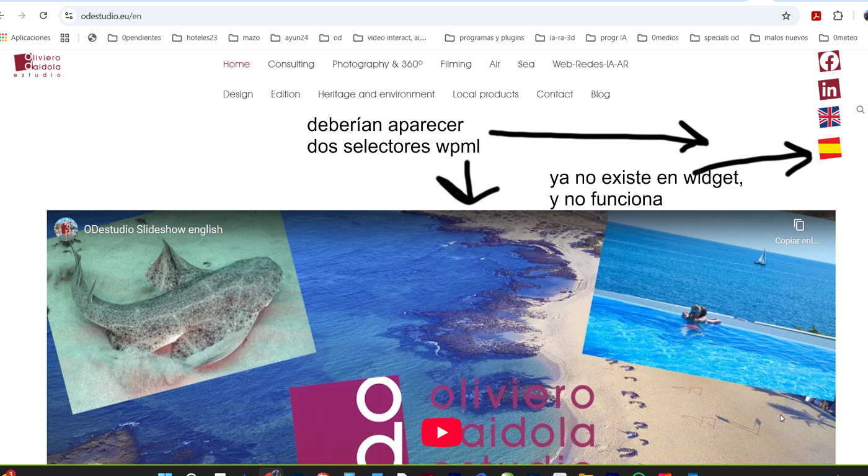Open the Contact menu item
Viewport: 868px width, 476px height.
point(554,94)
